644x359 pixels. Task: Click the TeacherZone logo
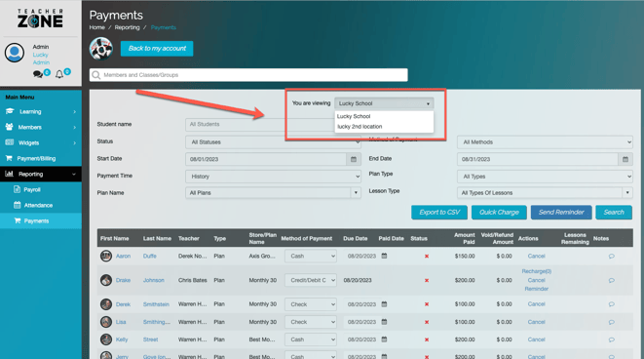click(x=40, y=19)
